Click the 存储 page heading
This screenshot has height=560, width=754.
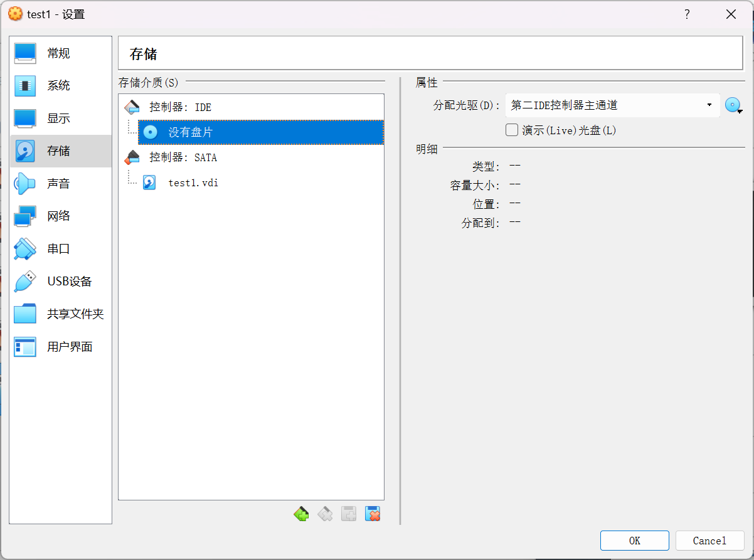[x=143, y=54]
